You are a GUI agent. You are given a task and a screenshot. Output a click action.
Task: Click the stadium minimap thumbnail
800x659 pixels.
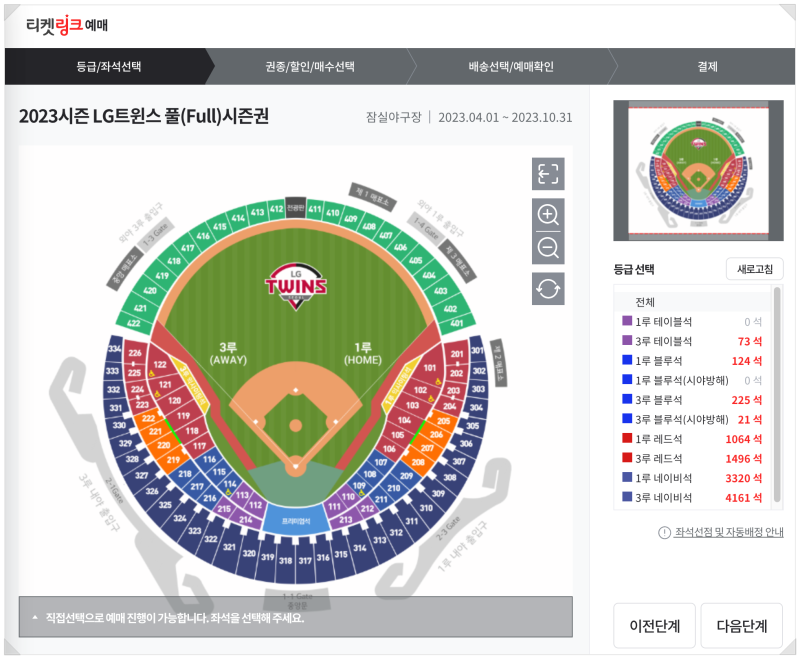click(x=698, y=170)
